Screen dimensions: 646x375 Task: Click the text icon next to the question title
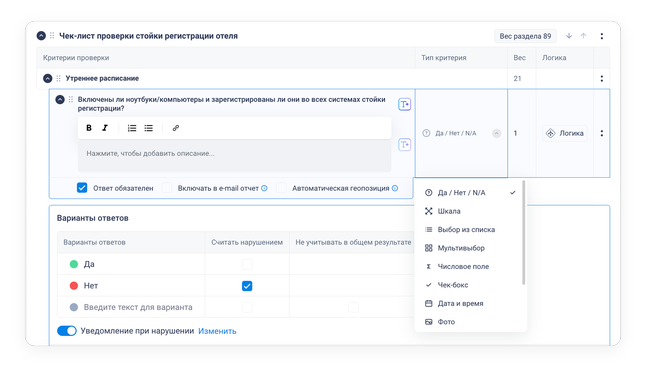[x=405, y=104]
